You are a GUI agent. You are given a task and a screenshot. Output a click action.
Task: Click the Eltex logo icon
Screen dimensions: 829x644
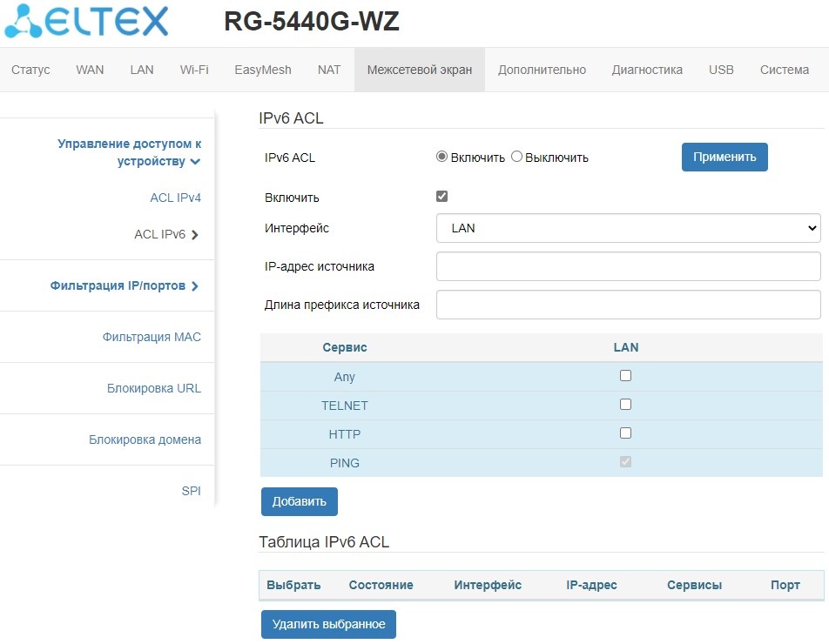point(24,21)
